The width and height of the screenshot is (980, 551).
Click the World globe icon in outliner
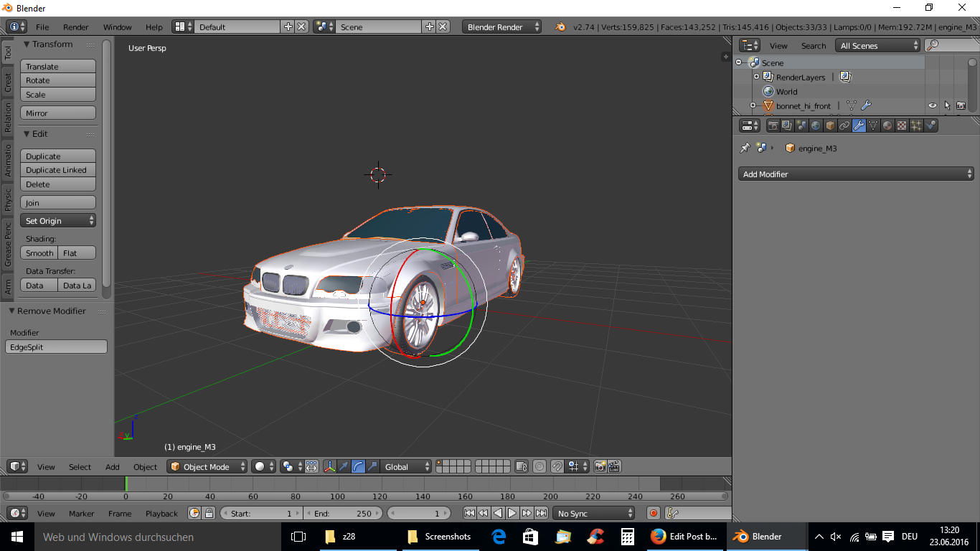(768, 91)
